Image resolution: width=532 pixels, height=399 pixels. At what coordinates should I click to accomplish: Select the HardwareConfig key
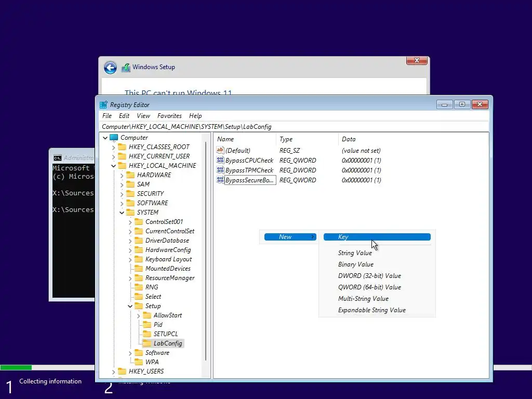(168, 250)
